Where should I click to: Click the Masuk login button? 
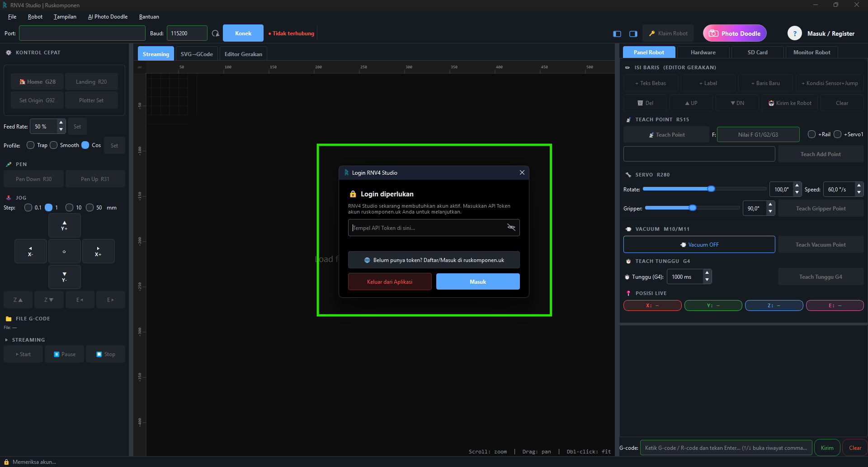click(x=478, y=281)
